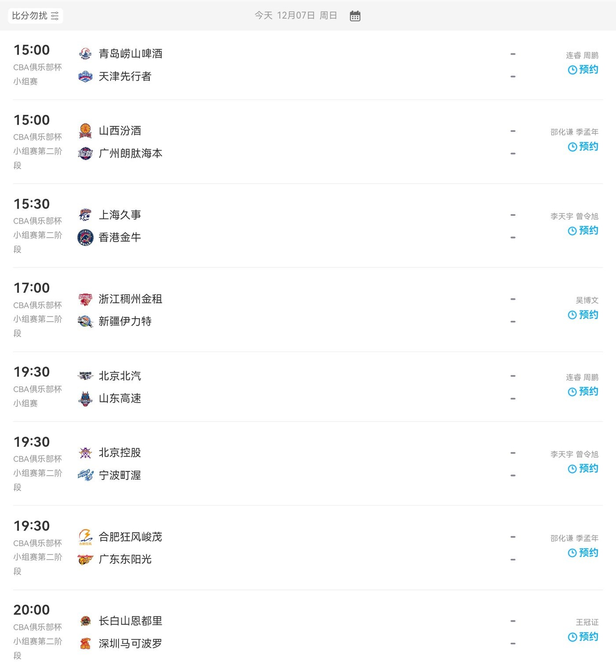This screenshot has width=616, height=672.
Task: Select the 浙江稠州金租 team logo
Action: (x=85, y=299)
